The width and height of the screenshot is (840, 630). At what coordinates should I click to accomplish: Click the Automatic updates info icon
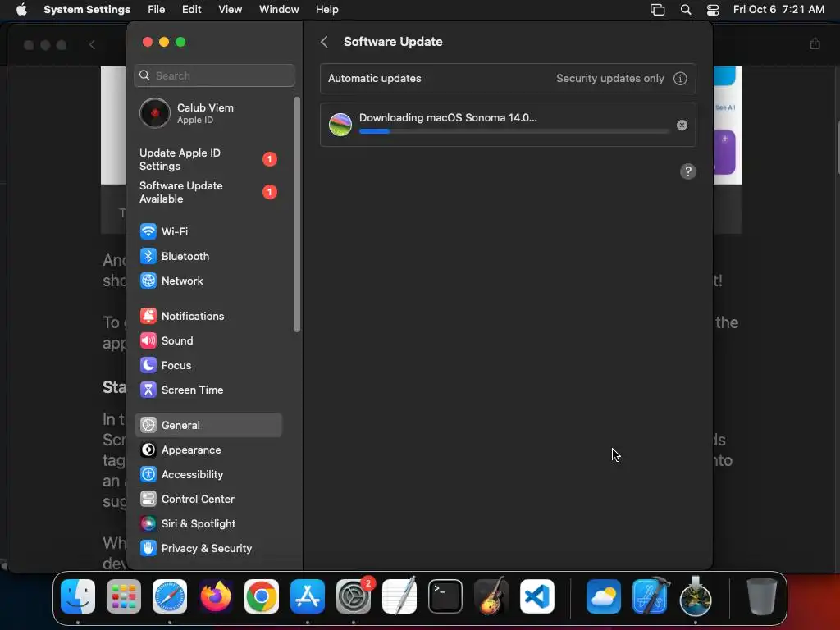point(680,78)
